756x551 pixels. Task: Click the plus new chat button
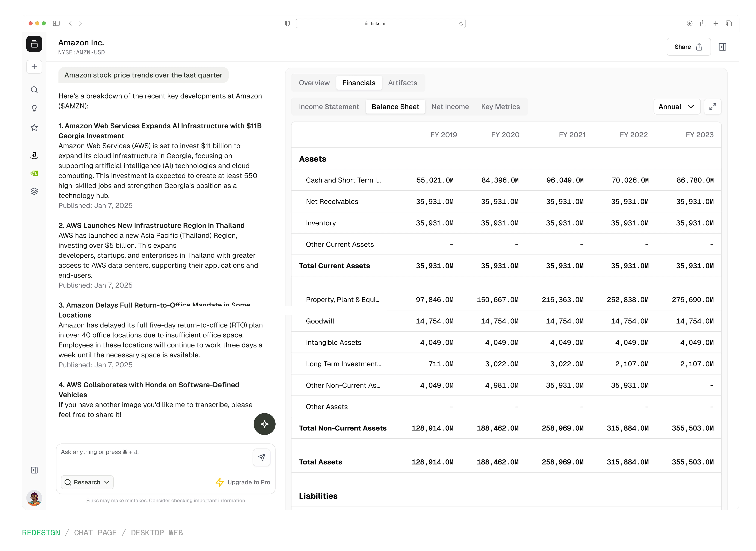coord(34,67)
